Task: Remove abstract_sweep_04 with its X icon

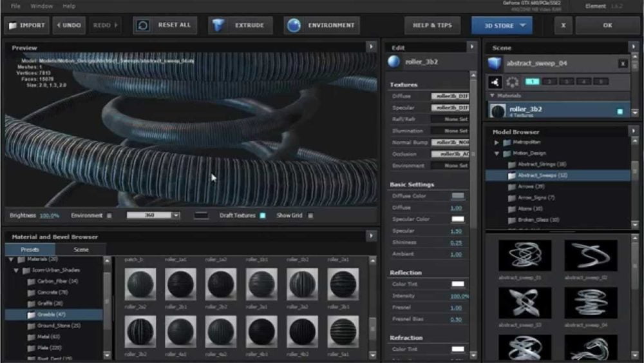Action: pyautogui.click(x=623, y=63)
